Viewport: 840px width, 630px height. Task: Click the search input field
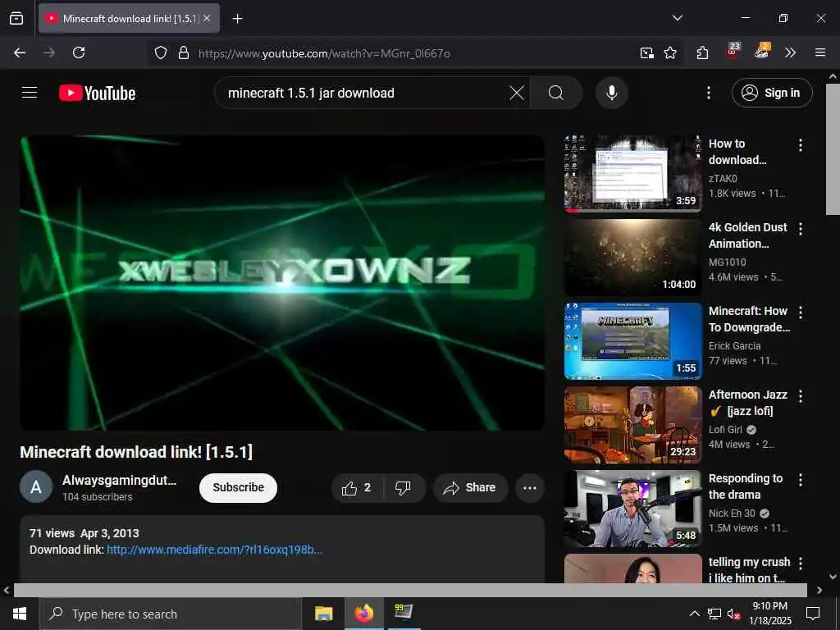(x=364, y=93)
